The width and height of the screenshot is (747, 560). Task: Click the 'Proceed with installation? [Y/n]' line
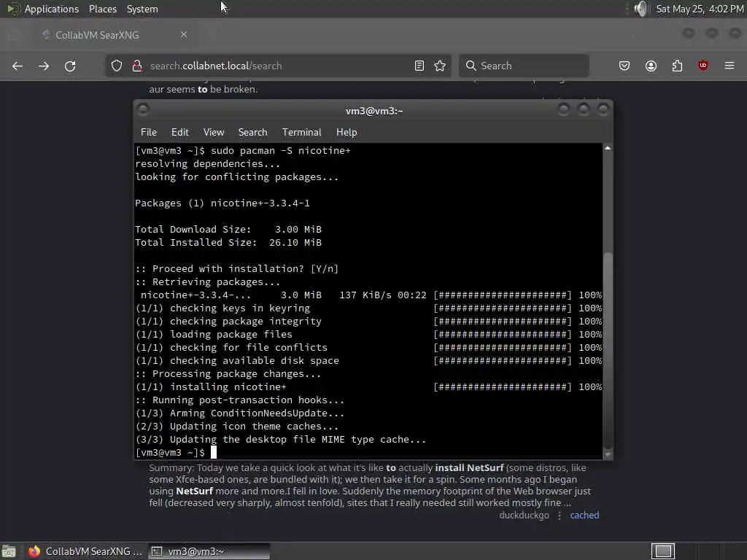point(237,268)
